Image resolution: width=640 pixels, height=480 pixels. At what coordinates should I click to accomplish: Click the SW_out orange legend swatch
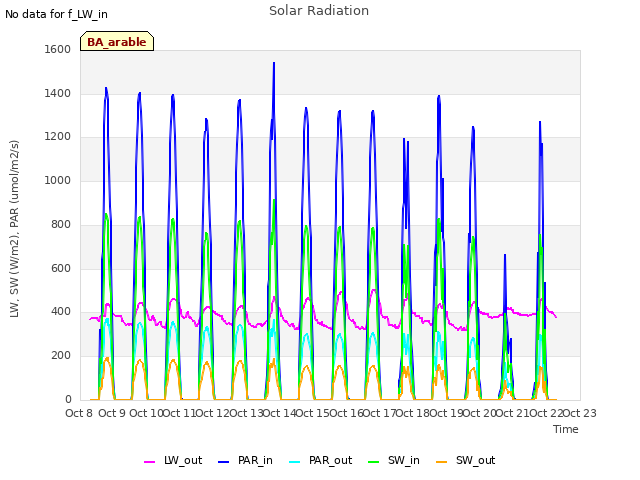(441, 462)
